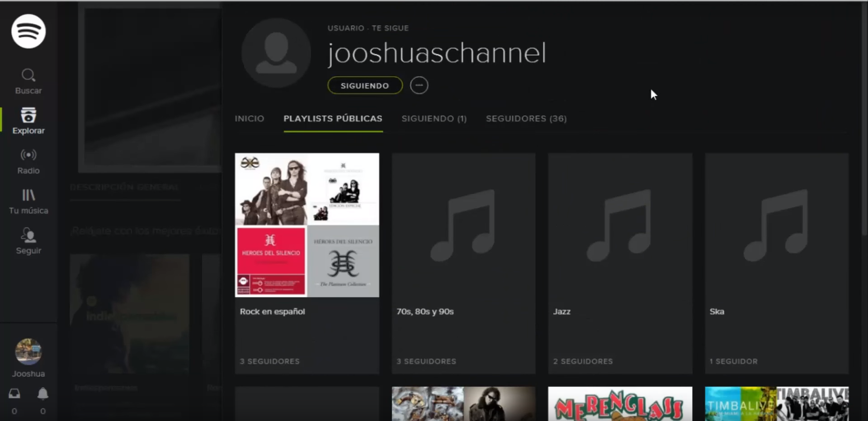Click the circular minus button beside Siguiendo
Image resolution: width=868 pixels, height=421 pixels.
pos(419,85)
